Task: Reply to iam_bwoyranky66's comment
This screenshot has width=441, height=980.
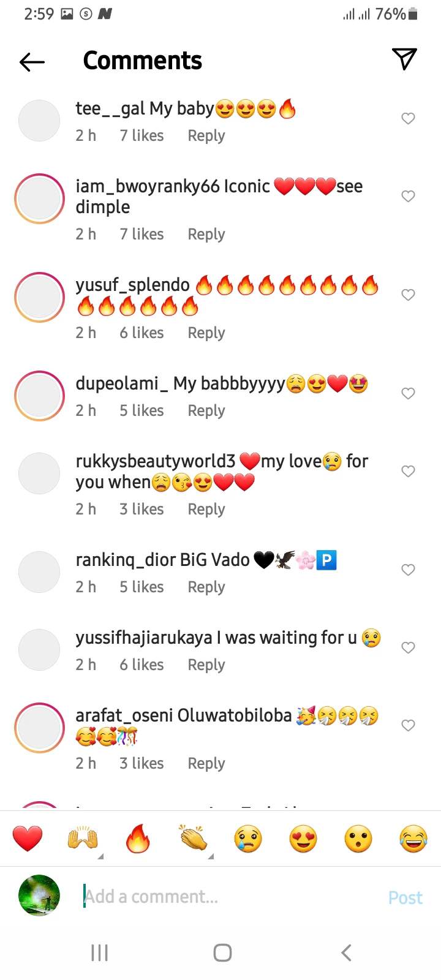Action: pos(206,235)
